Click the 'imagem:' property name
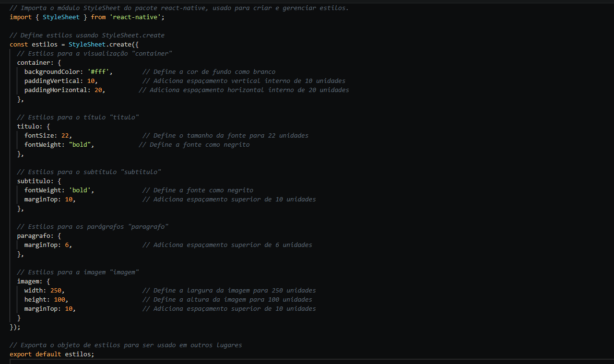This screenshot has width=614, height=364. tap(30, 282)
